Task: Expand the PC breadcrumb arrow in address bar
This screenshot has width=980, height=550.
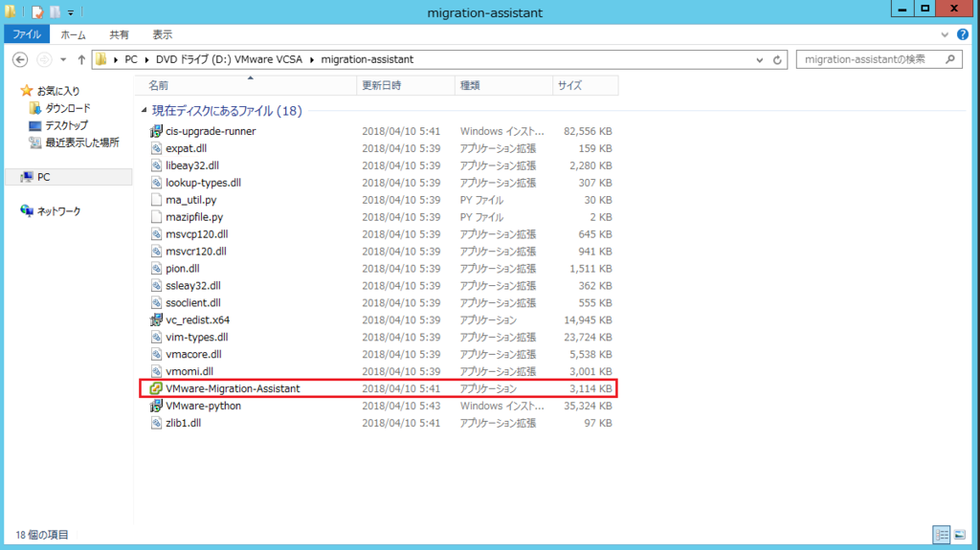Action: (146, 59)
